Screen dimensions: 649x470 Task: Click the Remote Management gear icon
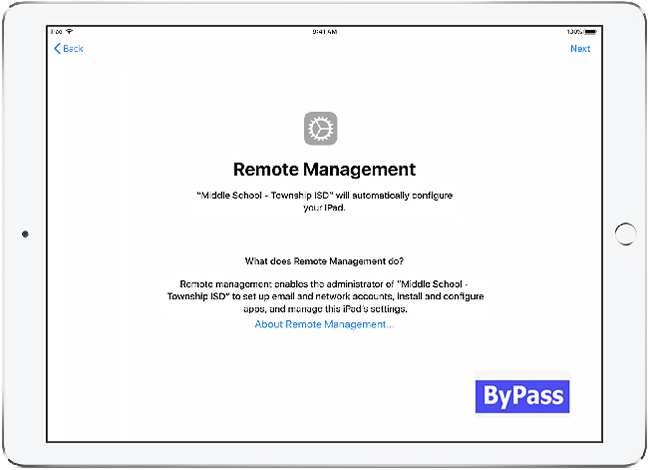pyautogui.click(x=321, y=129)
